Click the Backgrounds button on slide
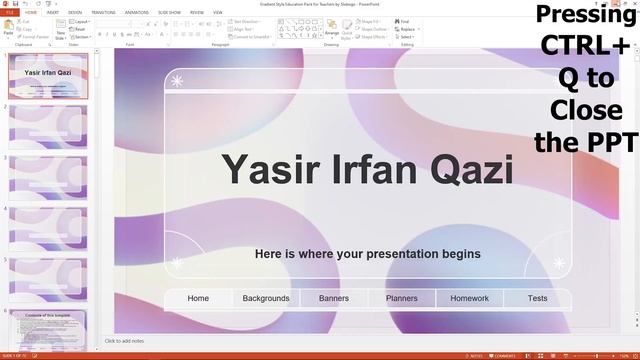The width and height of the screenshot is (640, 360). 266,298
